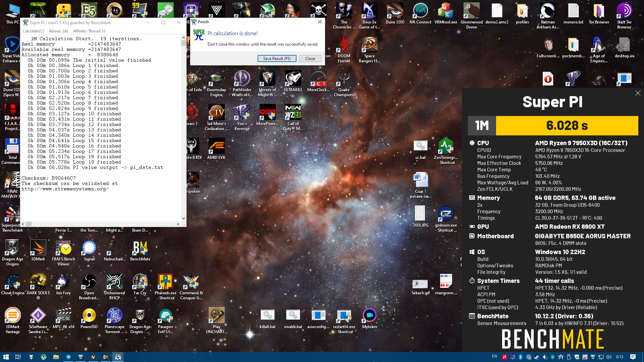This screenshot has width=644, height=362.
Task: Open File Explorer on taskbar
Action: click(x=56, y=357)
